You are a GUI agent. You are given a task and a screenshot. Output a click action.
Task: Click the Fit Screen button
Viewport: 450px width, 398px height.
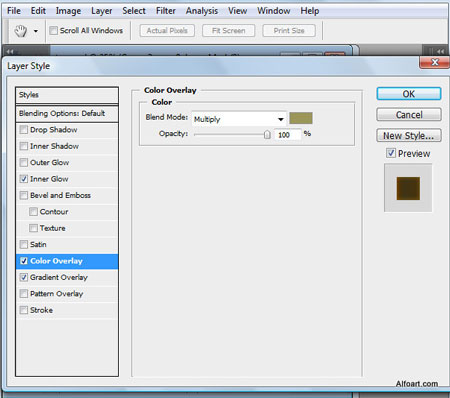[229, 31]
